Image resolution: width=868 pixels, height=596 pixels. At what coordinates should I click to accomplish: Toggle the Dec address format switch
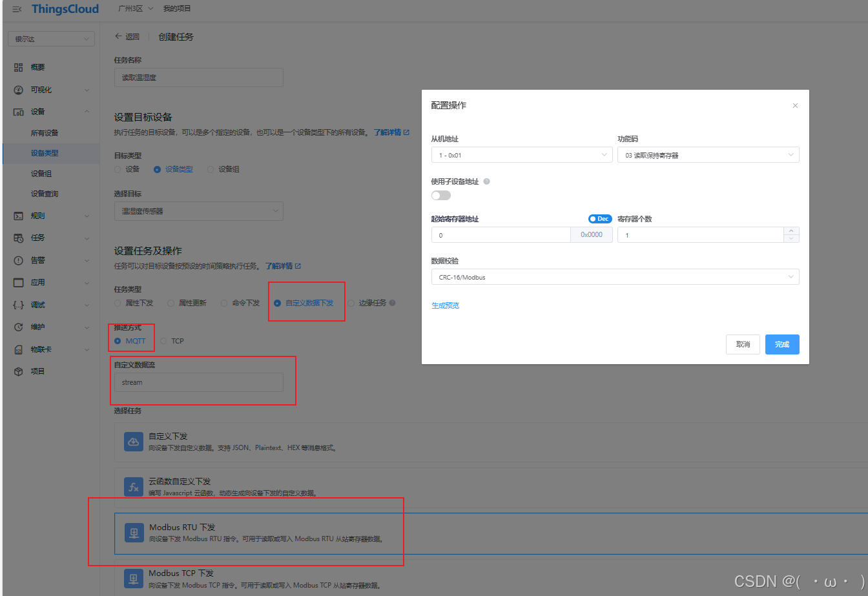(x=600, y=219)
